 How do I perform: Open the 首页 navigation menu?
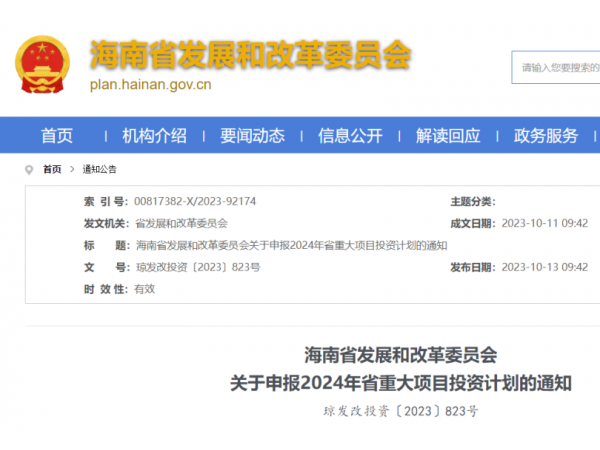[57, 136]
